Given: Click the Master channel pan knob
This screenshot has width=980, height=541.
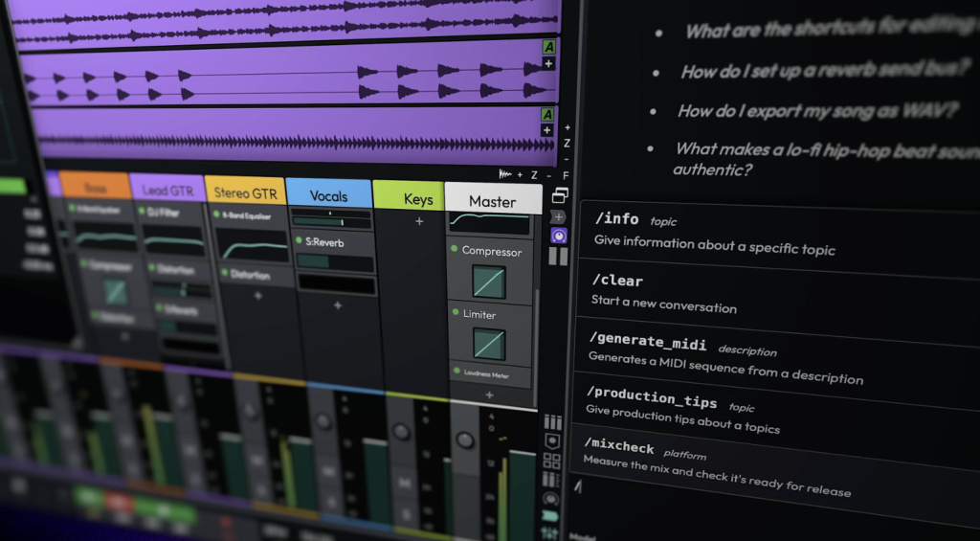Looking at the screenshot, I should point(465,440).
